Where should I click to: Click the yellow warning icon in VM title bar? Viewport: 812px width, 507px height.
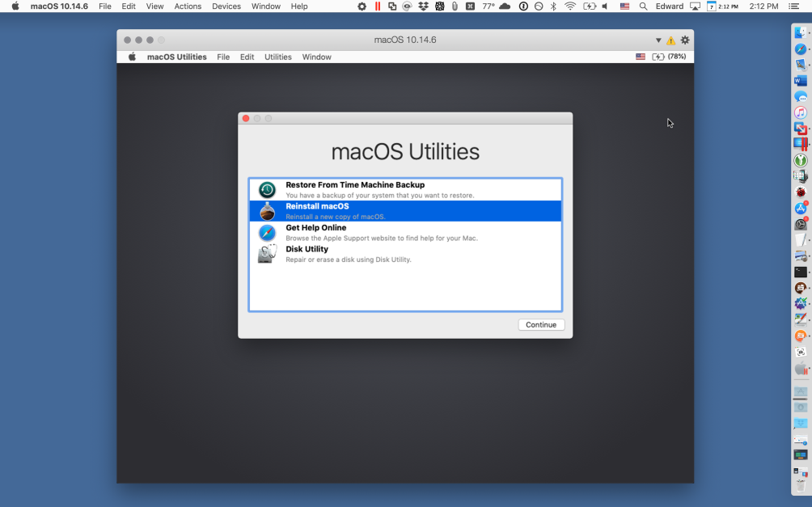[x=670, y=40]
